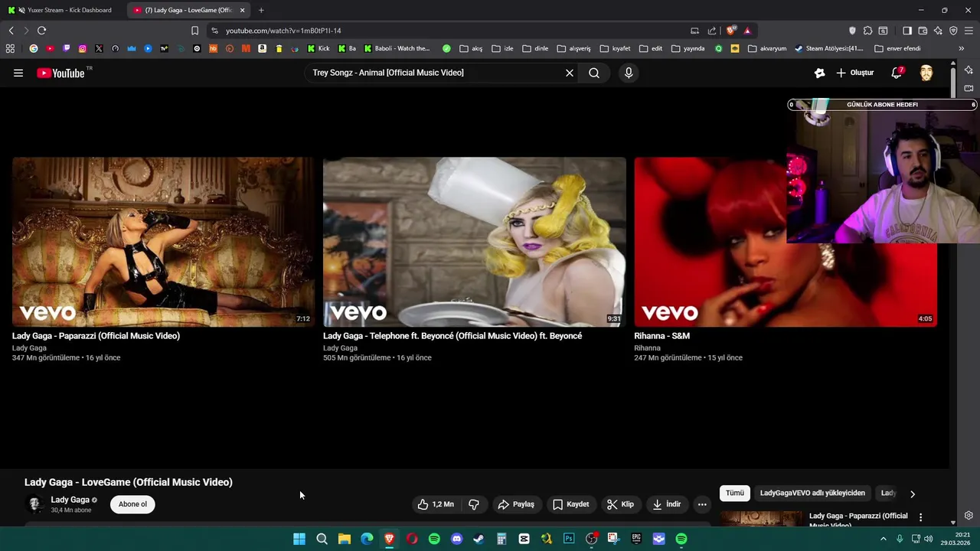Image resolution: width=980 pixels, height=551 pixels.
Task: Bookmark this page icon
Action: (194, 31)
